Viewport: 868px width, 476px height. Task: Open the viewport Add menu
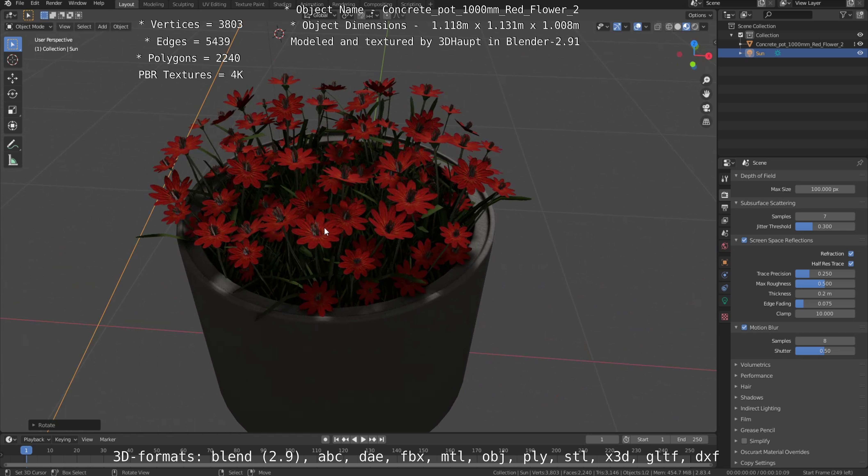coord(102,27)
